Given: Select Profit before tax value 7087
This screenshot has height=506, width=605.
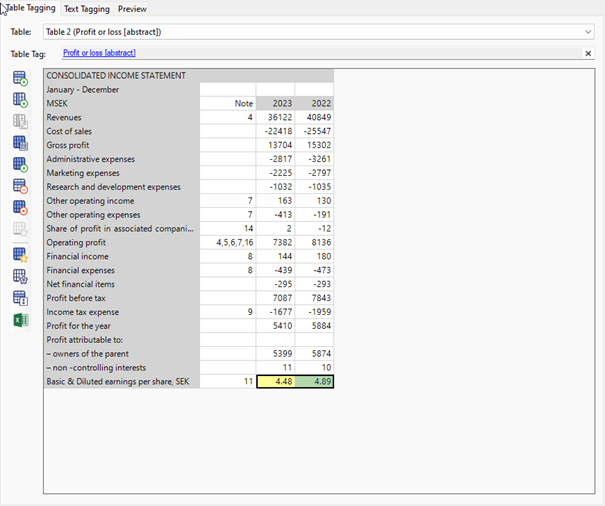Looking at the screenshot, I should 275,298.
